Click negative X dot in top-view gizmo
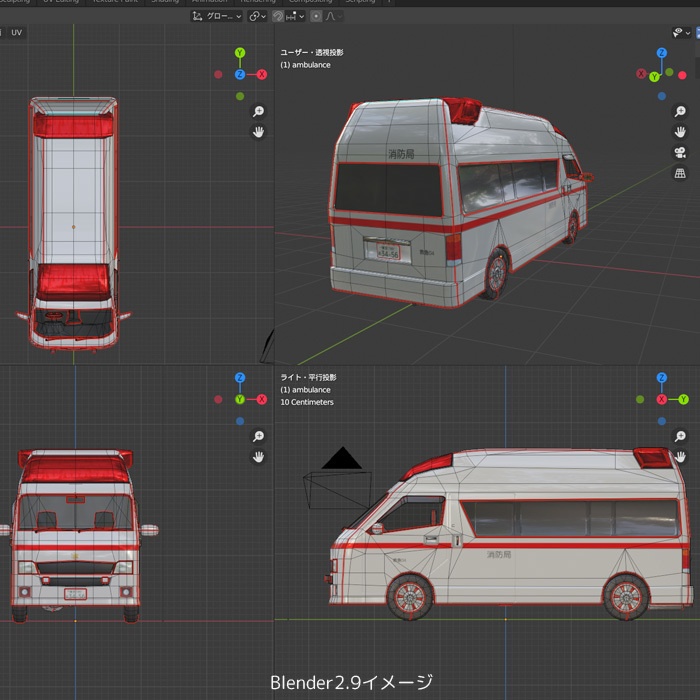This screenshot has width=700, height=700. click(218, 75)
